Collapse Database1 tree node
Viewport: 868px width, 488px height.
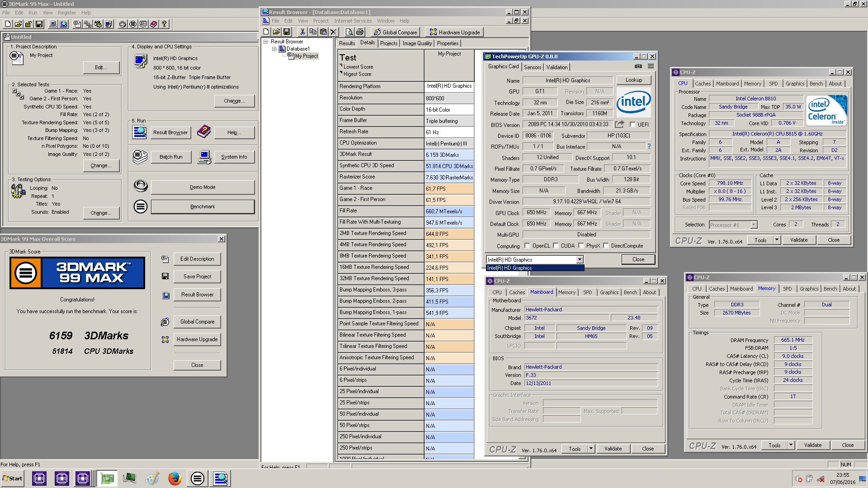tap(274, 49)
